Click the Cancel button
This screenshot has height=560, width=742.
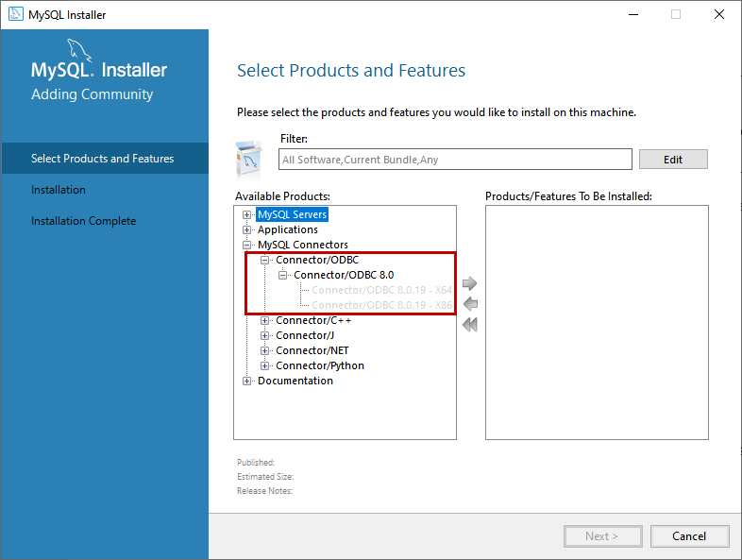[x=689, y=536]
